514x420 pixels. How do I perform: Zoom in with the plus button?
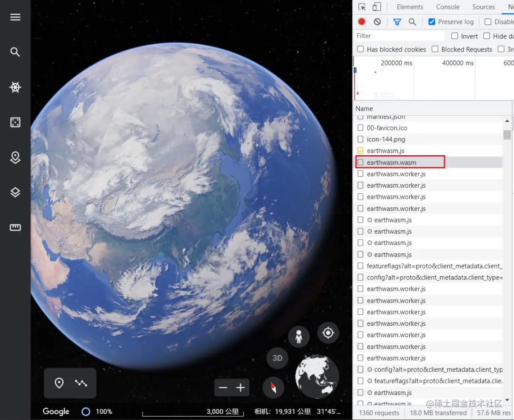[x=241, y=388]
